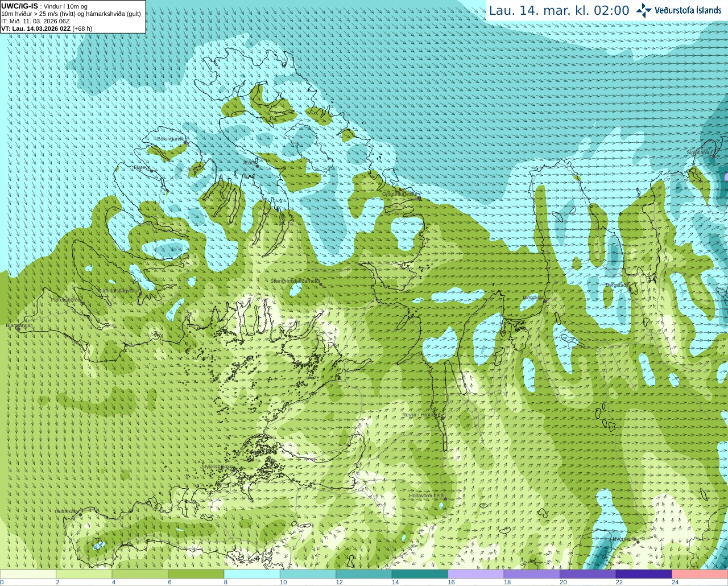
Task: Click the legend scale value '16'
Action: 452,582
